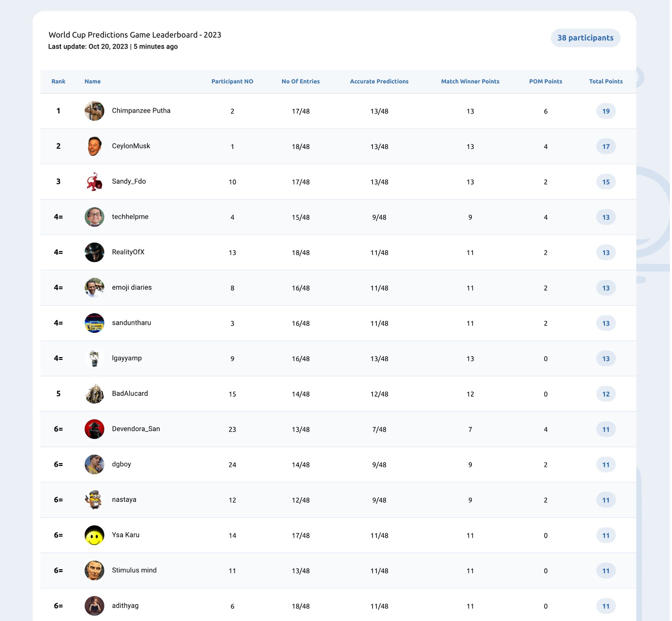Click the Accurate Predictions column header
The height and width of the screenshot is (621, 672).
pyautogui.click(x=379, y=81)
